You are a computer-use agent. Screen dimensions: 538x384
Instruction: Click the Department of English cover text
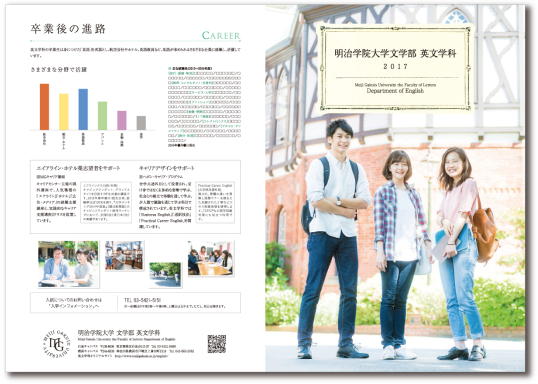(395, 91)
